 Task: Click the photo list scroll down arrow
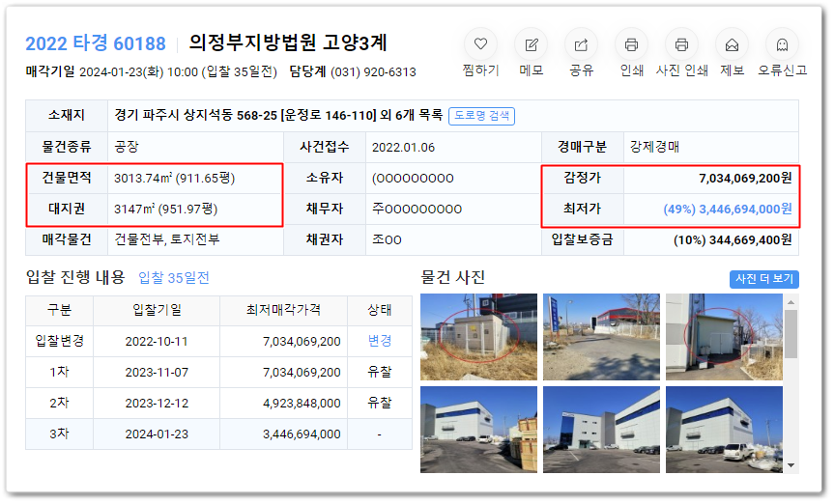(x=791, y=465)
